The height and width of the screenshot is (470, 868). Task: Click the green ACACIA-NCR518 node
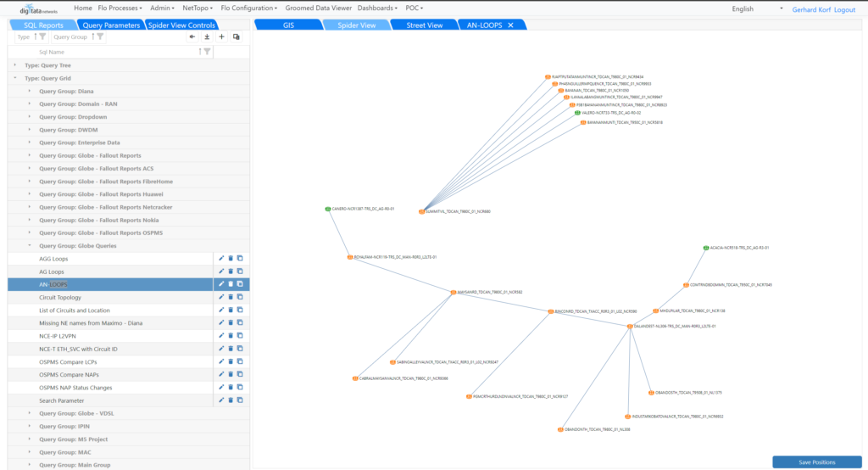[706, 248]
